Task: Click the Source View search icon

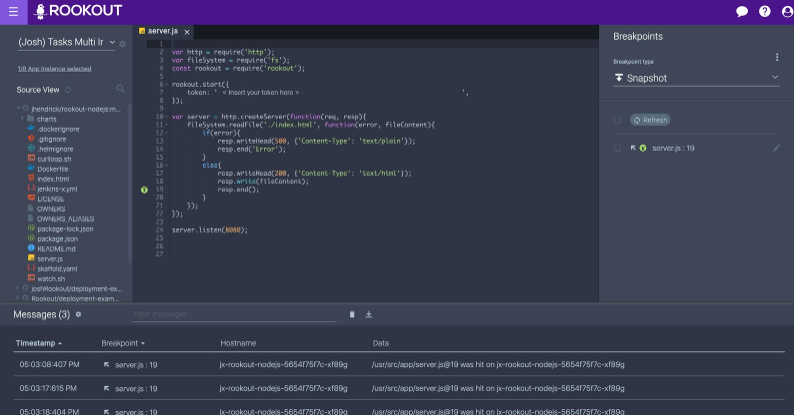Action: tap(121, 90)
